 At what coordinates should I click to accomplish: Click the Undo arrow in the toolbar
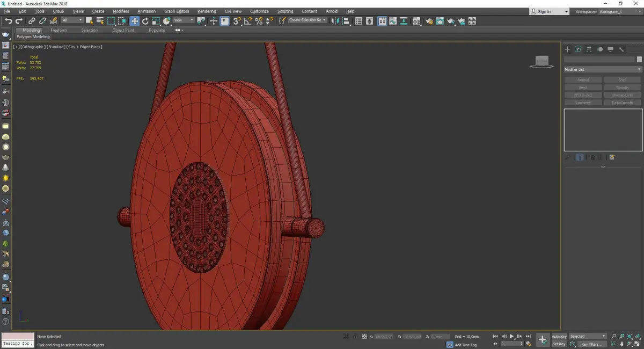8,21
